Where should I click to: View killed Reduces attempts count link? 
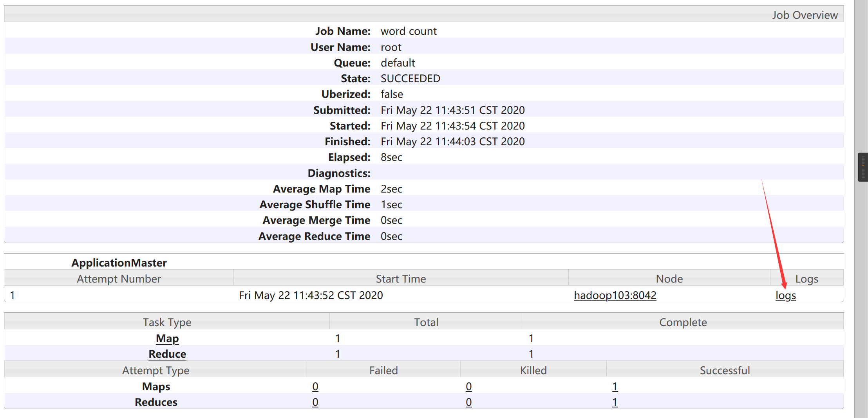[x=469, y=402]
